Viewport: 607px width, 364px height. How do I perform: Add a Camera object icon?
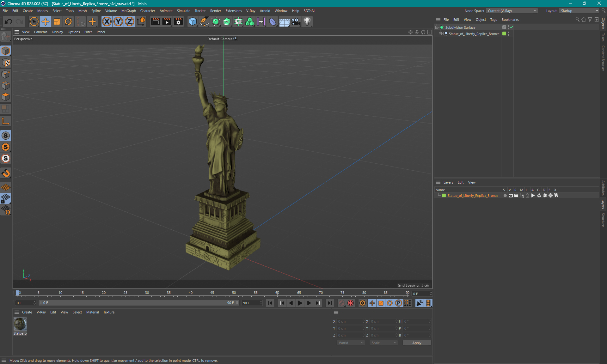[x=296, y=21]
